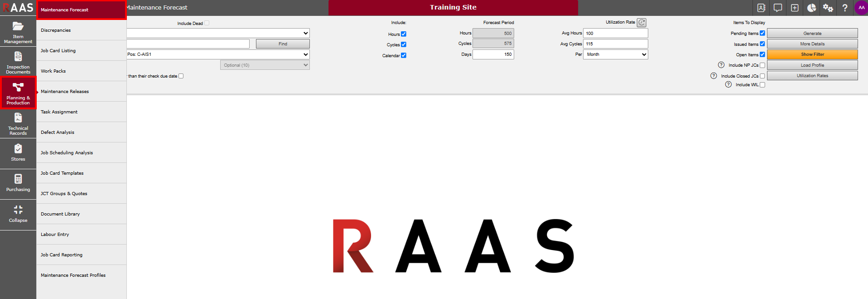Toggle Pending Items checkbox

point(762,33)
